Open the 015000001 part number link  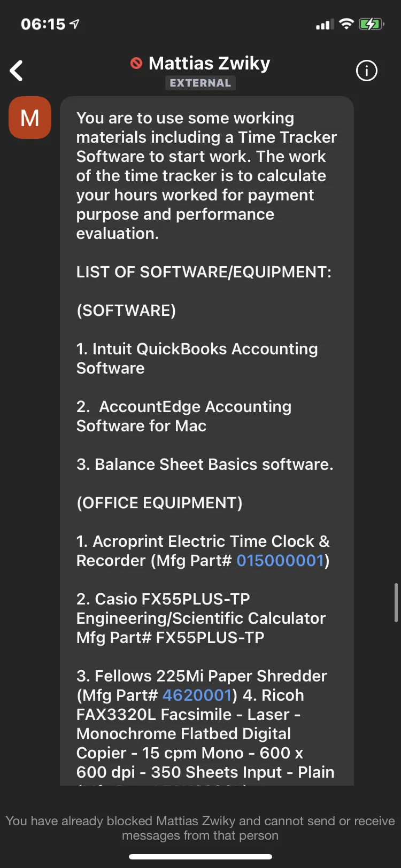click(x=280, y=560)
